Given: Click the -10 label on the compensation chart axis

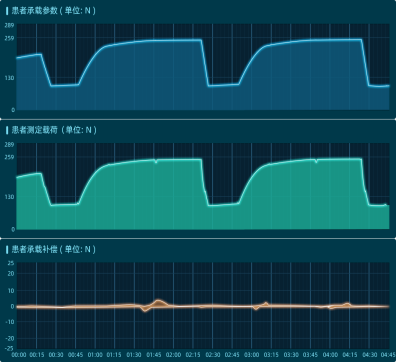Looking at the screenshot, I should [10, 322].
